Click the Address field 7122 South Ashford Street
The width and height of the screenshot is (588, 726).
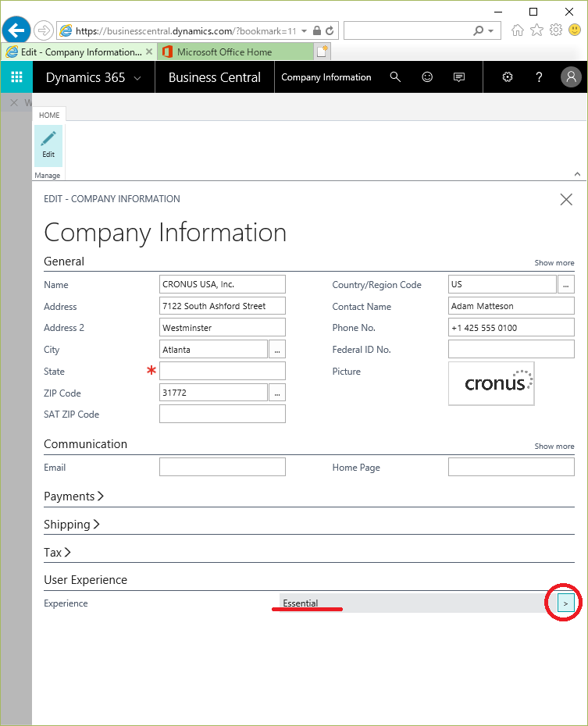pos(223,306)
